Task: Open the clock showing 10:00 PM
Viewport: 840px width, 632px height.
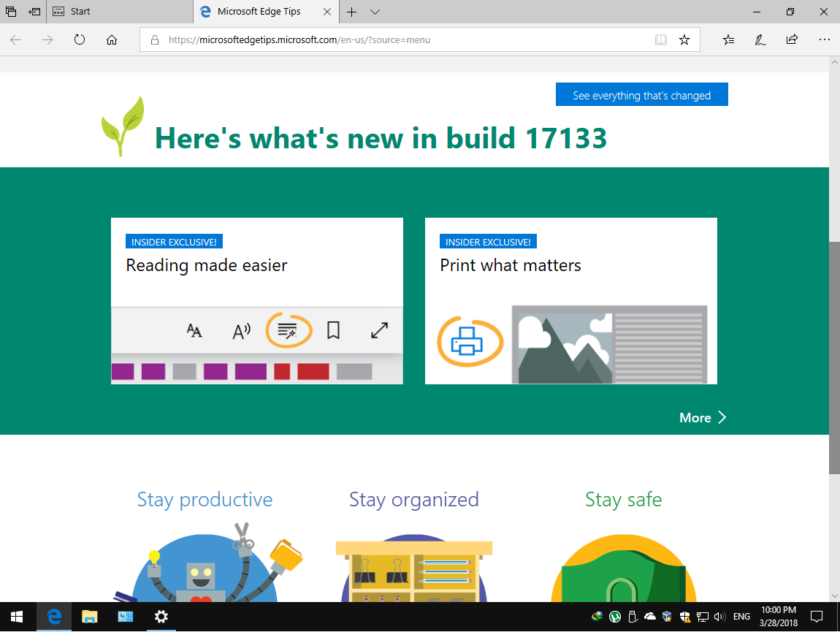Action: coord(779,617)
